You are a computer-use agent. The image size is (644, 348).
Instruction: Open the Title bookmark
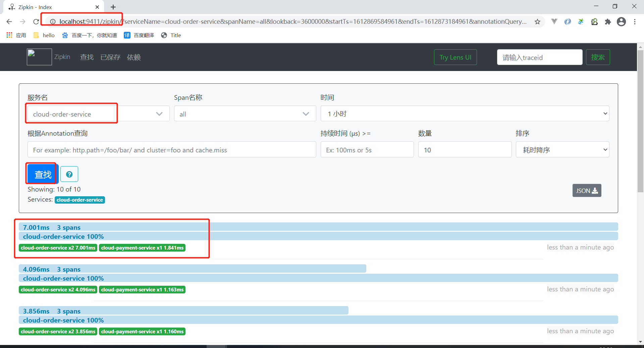point(171,35)
